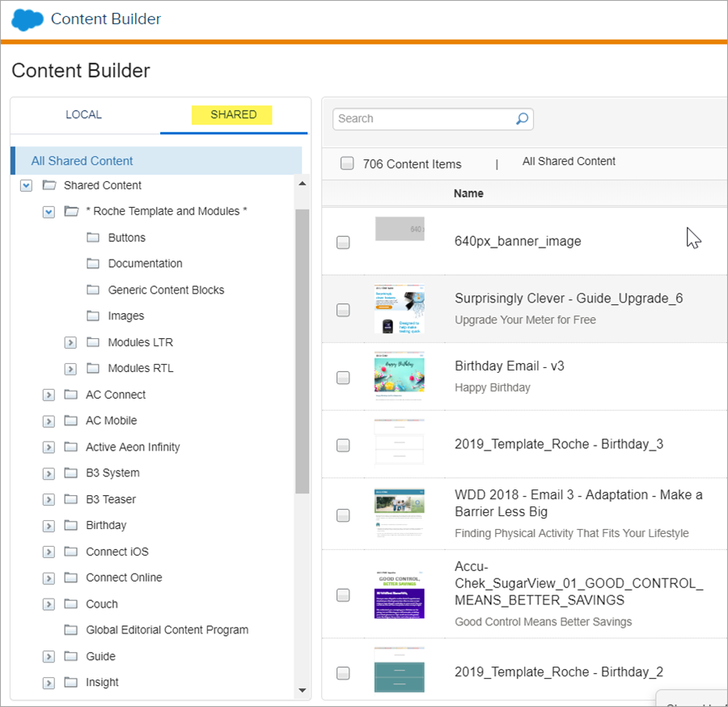
Task: Click the Generic Content Blocks folder icon
Action: point(93,290)
